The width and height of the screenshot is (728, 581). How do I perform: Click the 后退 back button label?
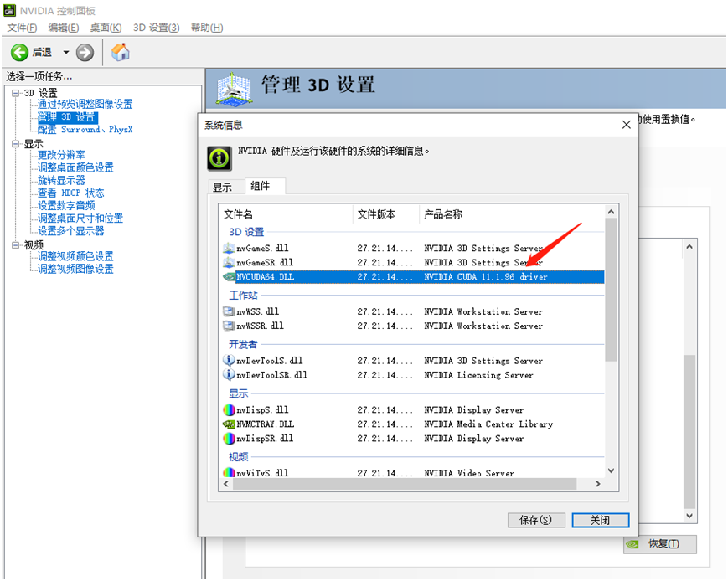pyautogui.click(x=42, y=53)
